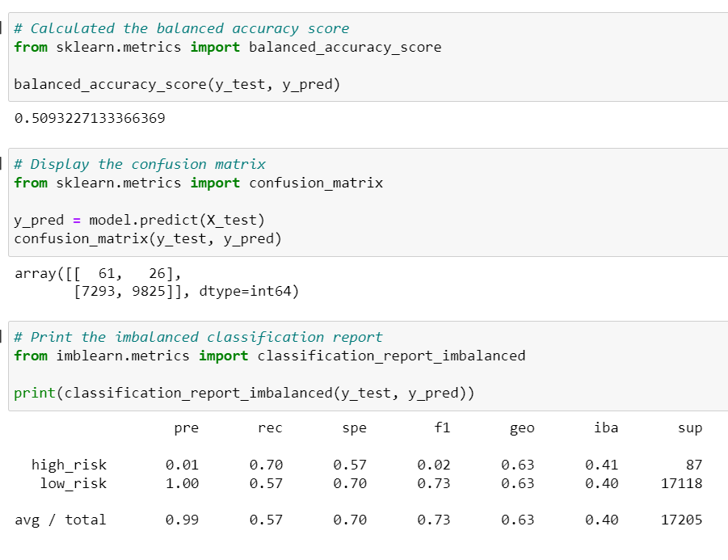The image size is (728, 560).
Task: Click 'from sklearn.metrics import confusion_matrix' line
Action: click(x=198, y=183)
